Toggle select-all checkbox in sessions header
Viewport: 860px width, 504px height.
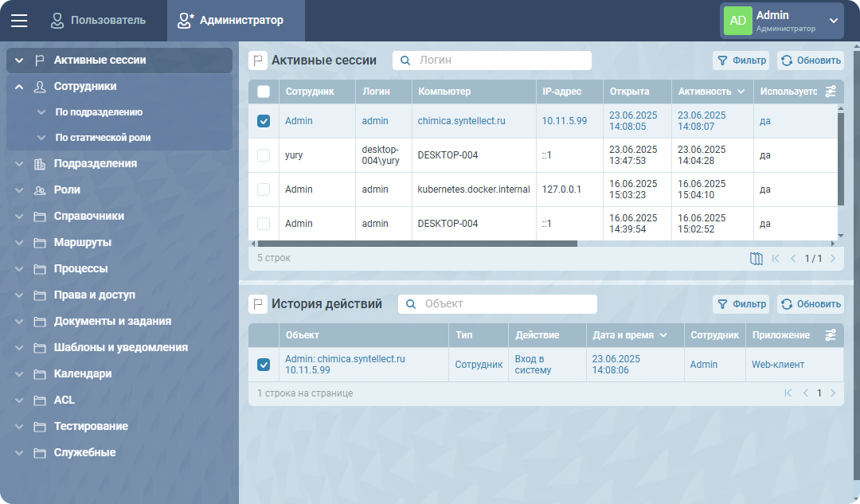pyautogui.click(x=264, y=92)
